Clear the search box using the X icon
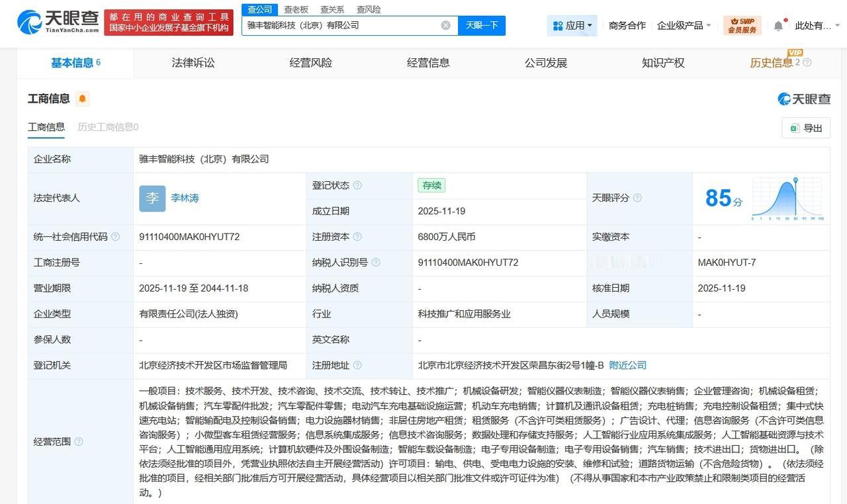Viewport: 847px width, 504px height. (446, 24)
